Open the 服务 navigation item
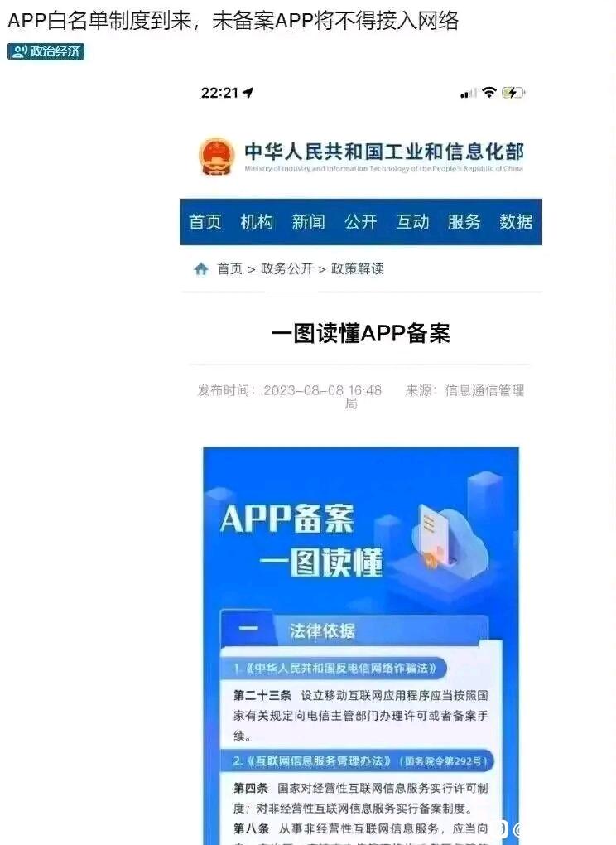Image resolution: width=616 pixels, height=845 pixels. point(464,222)
